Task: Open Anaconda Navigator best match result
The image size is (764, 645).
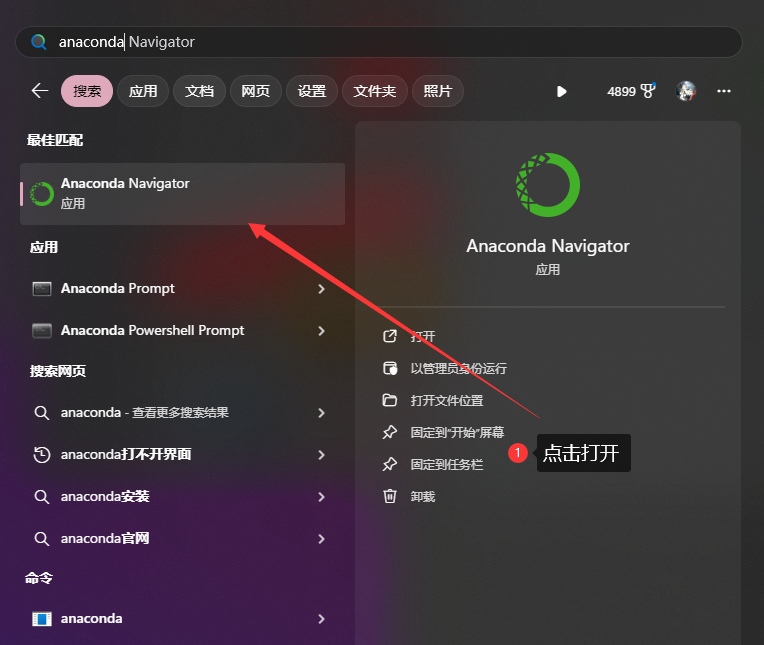Action: (183, 194)
